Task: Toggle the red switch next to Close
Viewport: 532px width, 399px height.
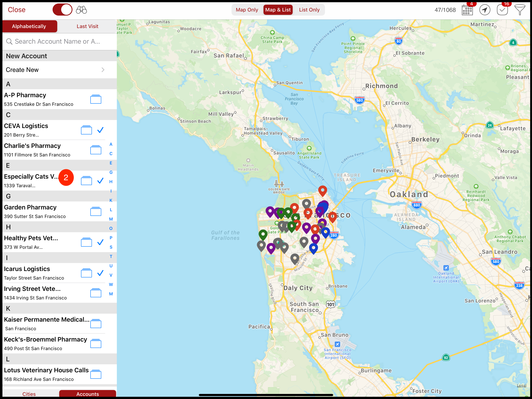Action: coord(62,10)
